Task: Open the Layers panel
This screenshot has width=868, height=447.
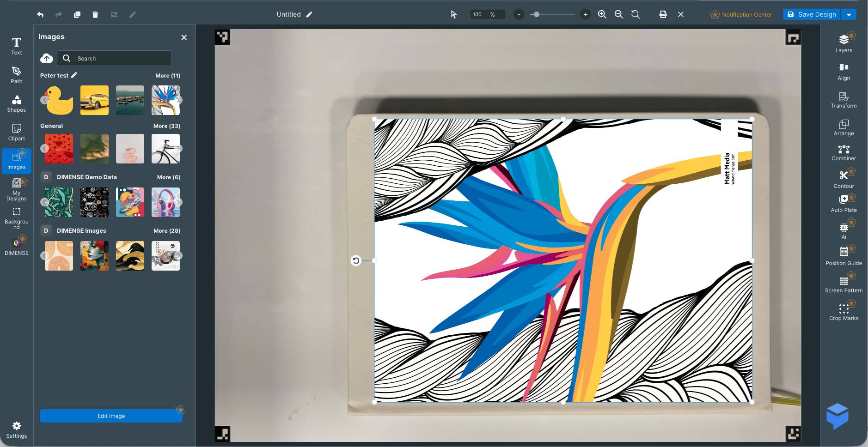Action: pyautogui.click(x=844, y=43)
